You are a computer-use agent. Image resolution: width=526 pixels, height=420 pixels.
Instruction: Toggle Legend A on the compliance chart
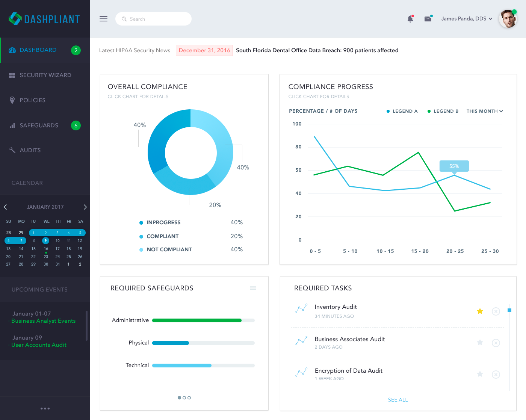(402, 111)
